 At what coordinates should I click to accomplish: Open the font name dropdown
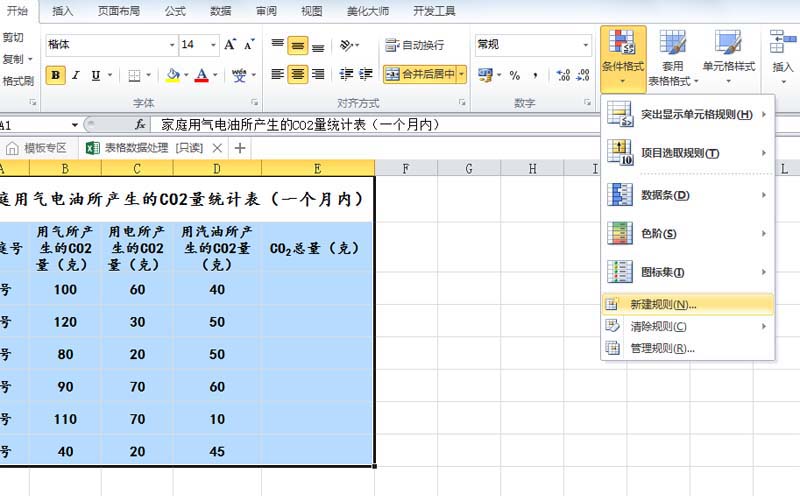coord(172,45)
